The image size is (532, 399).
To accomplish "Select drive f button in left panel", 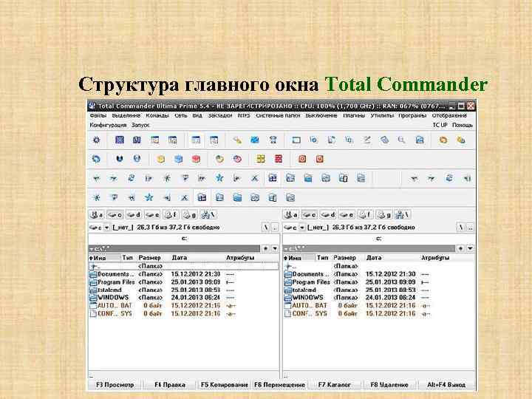I will click(171, 215).
